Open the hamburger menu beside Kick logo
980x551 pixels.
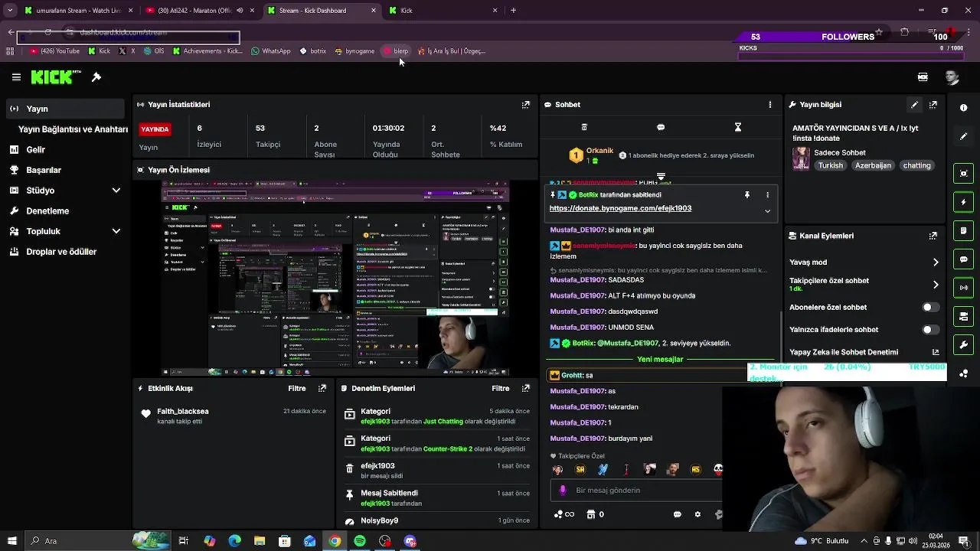coord(16,77)
